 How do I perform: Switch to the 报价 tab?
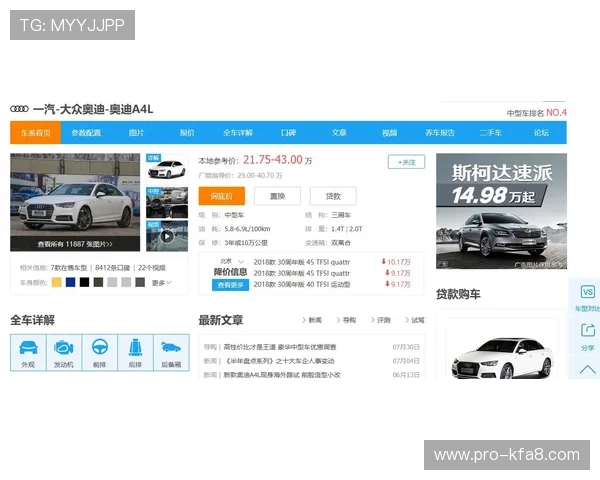[187, 133]
